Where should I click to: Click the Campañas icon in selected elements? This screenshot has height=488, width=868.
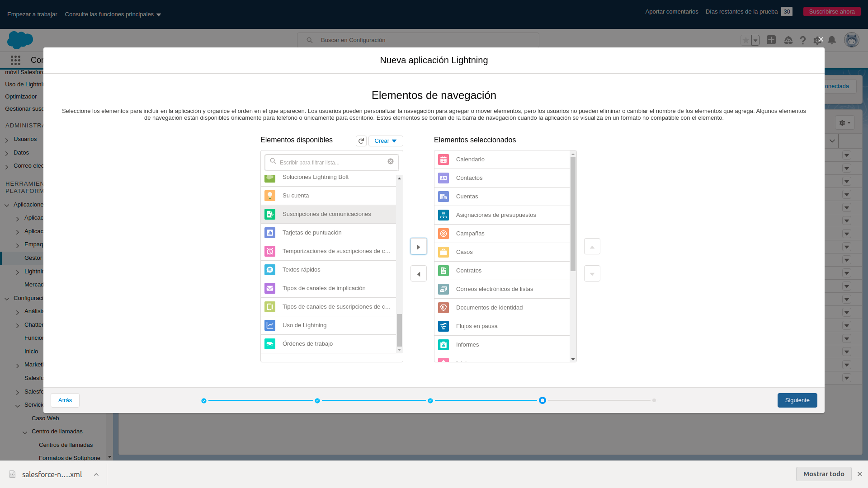(x=443, y=234)
